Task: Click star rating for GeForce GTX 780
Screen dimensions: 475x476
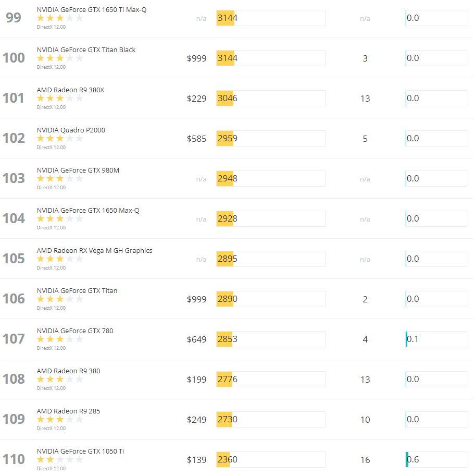Action: tap(60, 339)
